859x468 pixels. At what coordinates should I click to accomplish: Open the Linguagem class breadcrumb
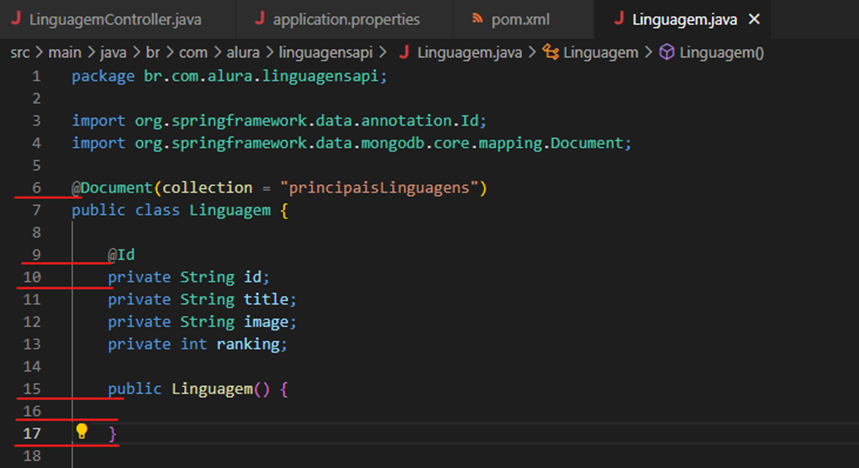[x=600, y=53]
